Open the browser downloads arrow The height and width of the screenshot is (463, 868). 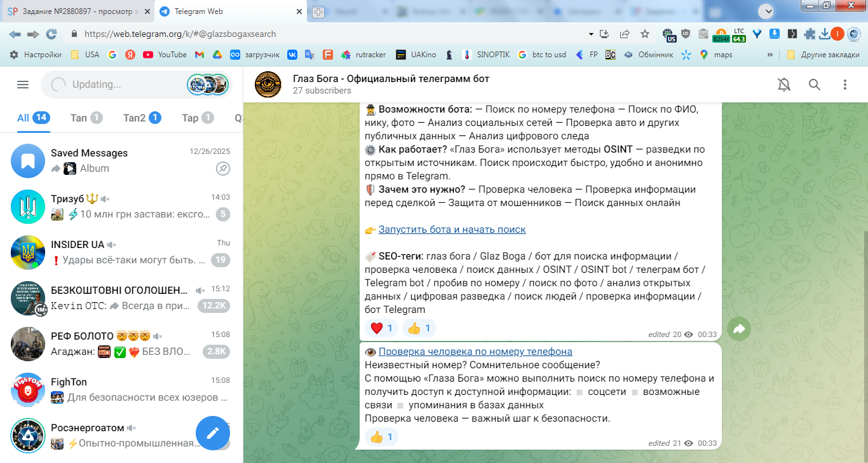(x=825, y=34)
